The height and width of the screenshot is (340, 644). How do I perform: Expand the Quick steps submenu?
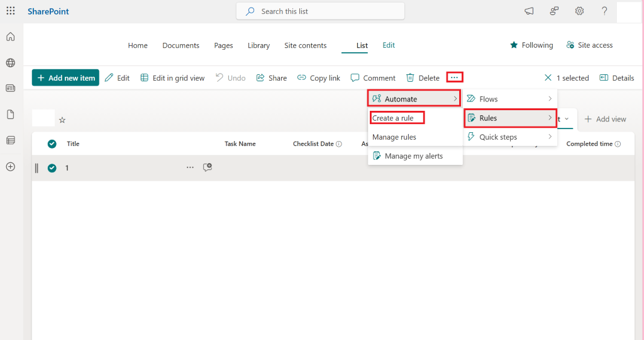tap(511, 137)
